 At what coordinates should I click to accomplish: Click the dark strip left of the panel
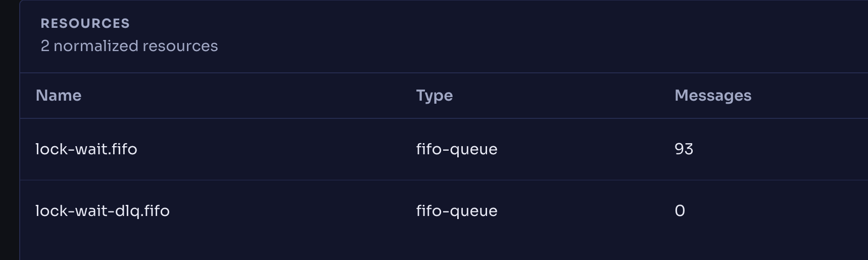tap(10, 130)
